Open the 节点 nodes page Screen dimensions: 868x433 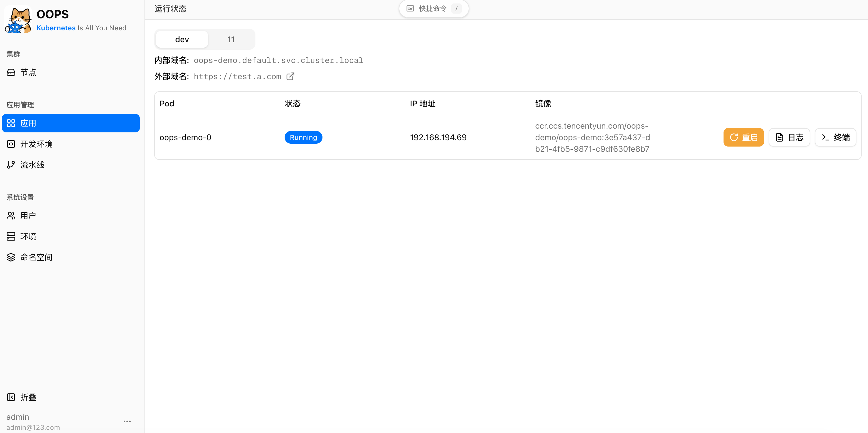(x=71, y=73)
